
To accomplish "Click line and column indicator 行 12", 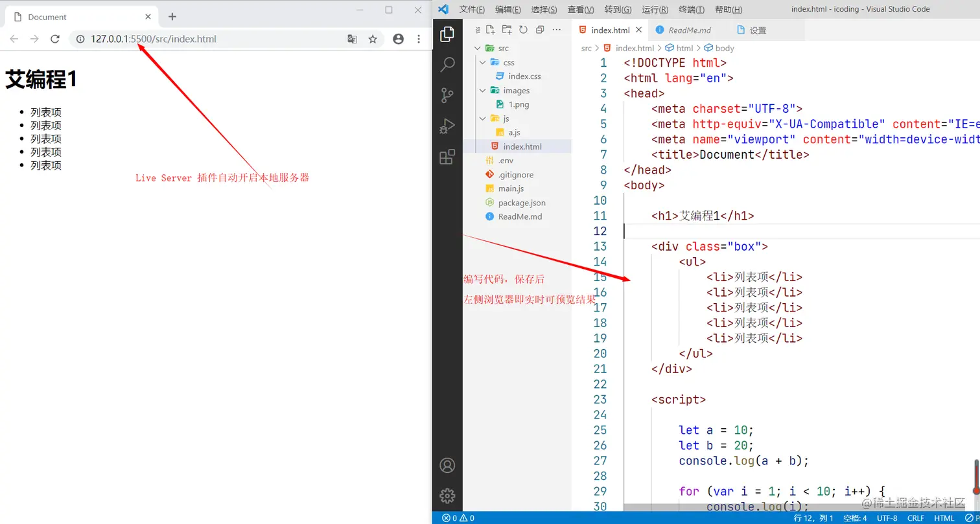I will click(814, 518).
